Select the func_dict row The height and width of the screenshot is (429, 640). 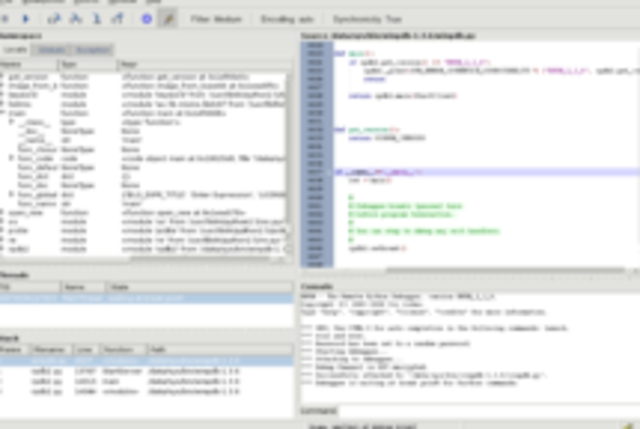click(x=143, y=176)
